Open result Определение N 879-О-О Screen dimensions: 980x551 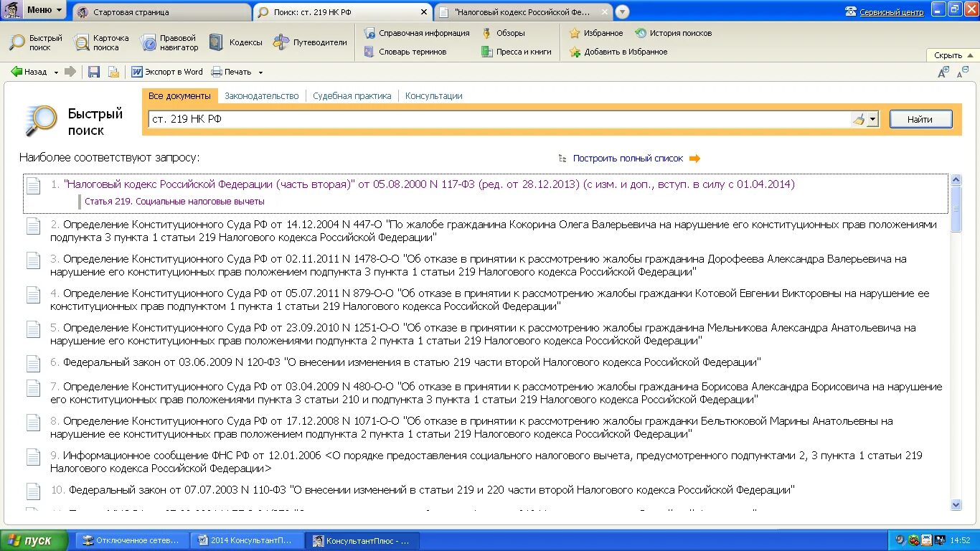(x=489, y=300)
